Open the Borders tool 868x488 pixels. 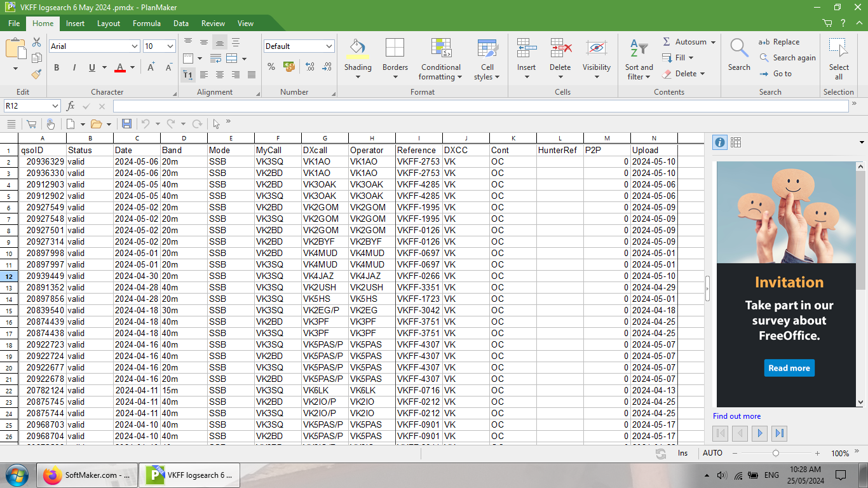395,48
